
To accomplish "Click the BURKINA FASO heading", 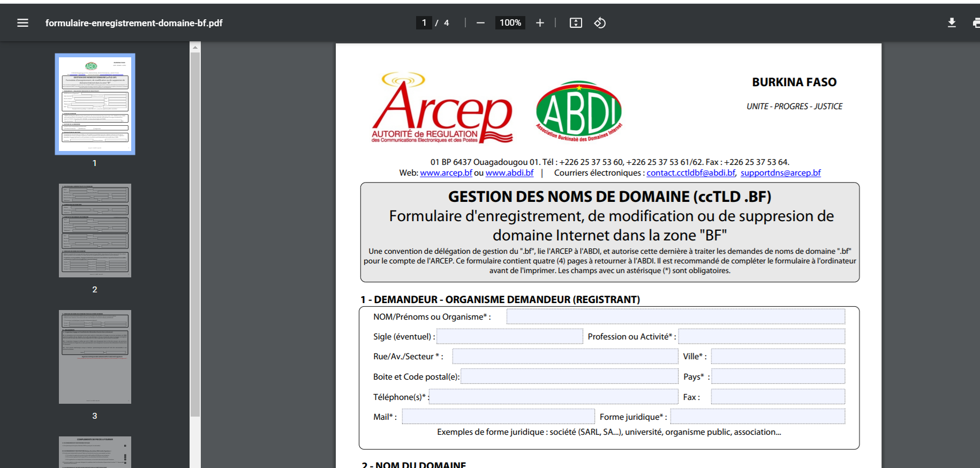I will (794, 82).
